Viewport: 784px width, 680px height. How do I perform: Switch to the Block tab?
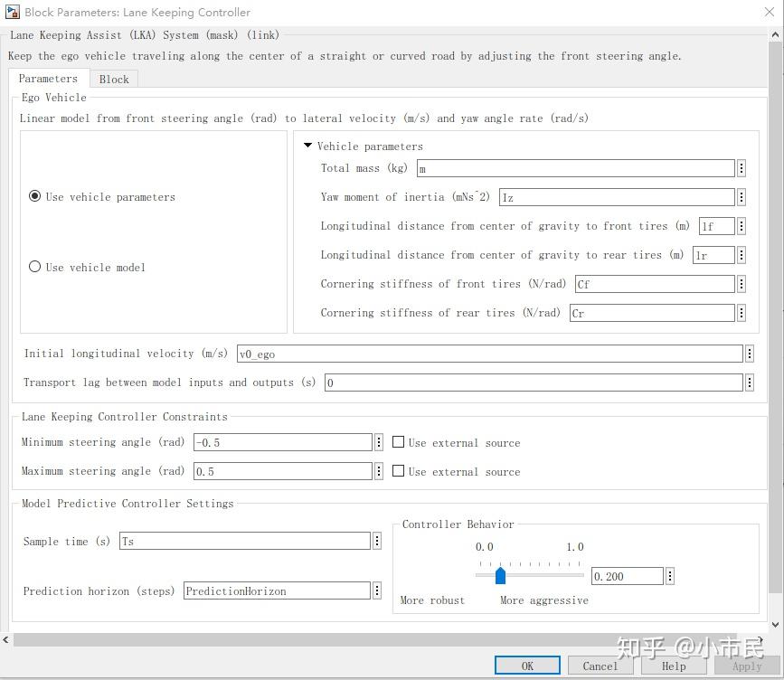pyautogui.click(x=114, y=79)
